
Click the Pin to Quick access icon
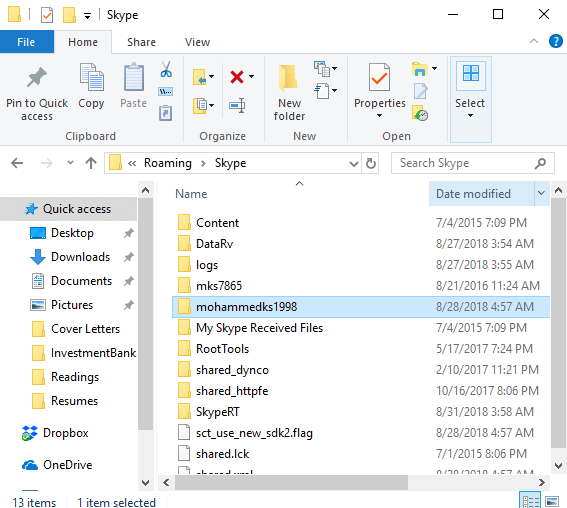tap(37, 77)
